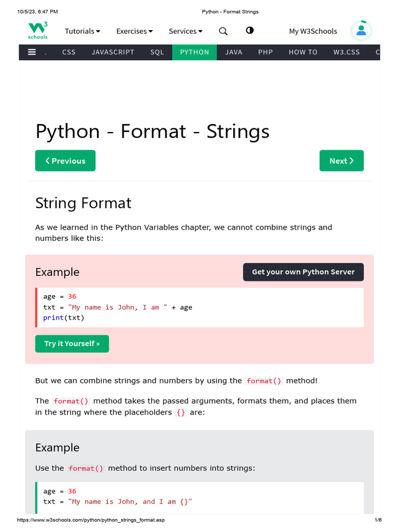
Task: Click the user profile avatar icon
Action: pos(361,31)
